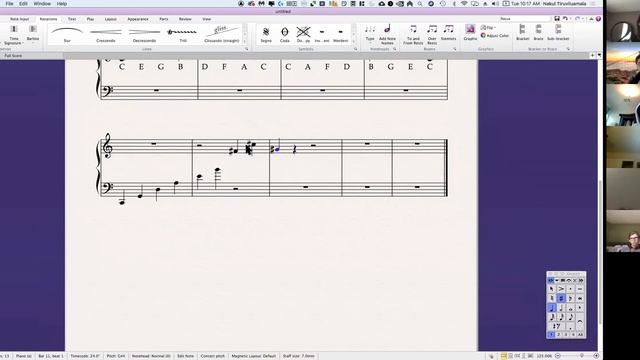Click the vertical score scrollbar
The image size is (640, 360).
pyautogui.click(x=600, y=253)
